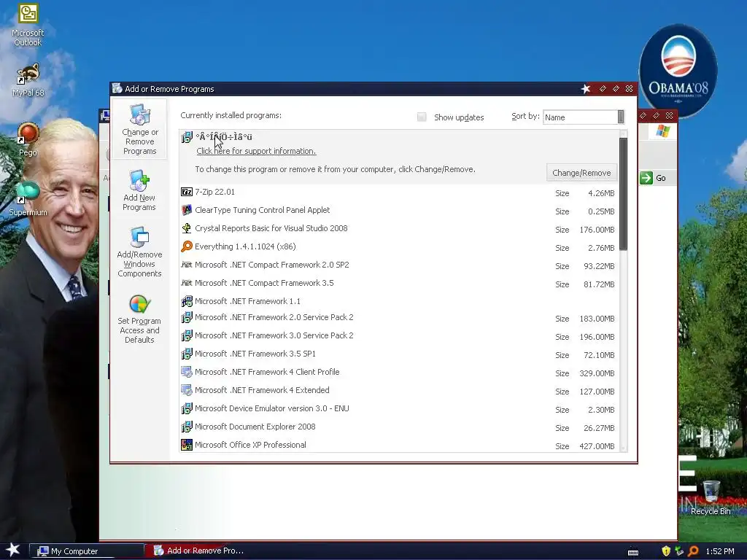Open Microsoft Outlook desktop icon
This screenshot has height=560, width=747.
point(28,26)
